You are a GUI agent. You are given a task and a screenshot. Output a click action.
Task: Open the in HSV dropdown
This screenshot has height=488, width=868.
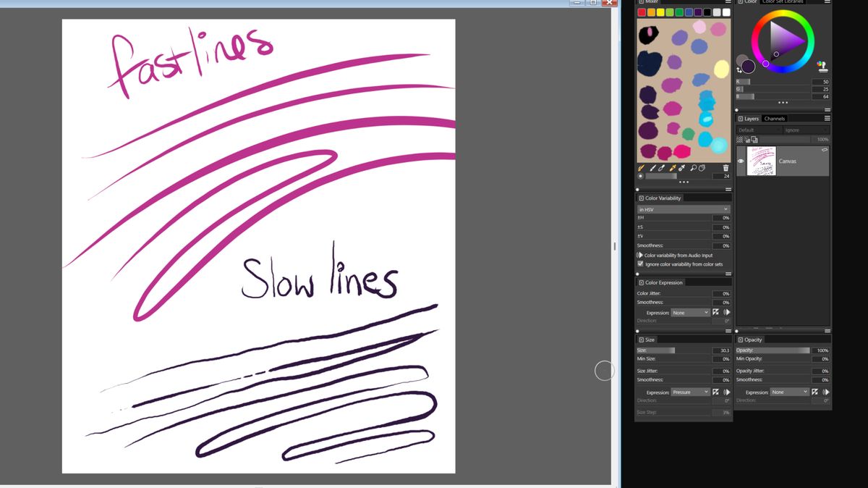tap(684, 209)
